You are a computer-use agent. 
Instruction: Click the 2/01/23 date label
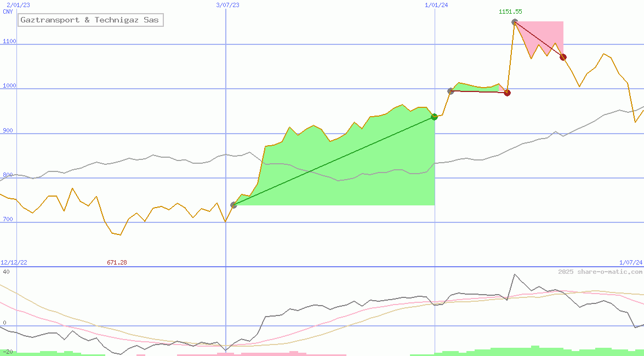click(x=18, y=5)
